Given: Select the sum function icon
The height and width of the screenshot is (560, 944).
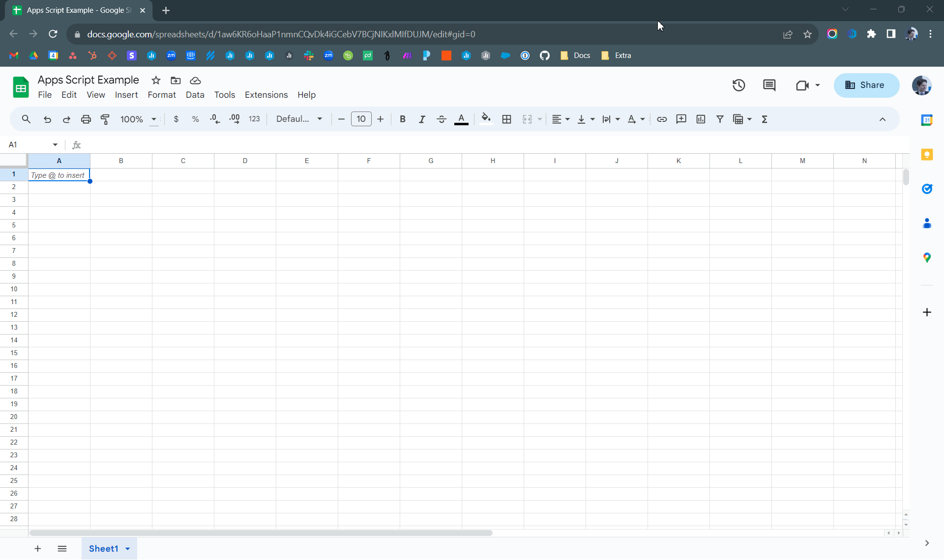Looking at the screenshot, I should click(x=765, y=119).
